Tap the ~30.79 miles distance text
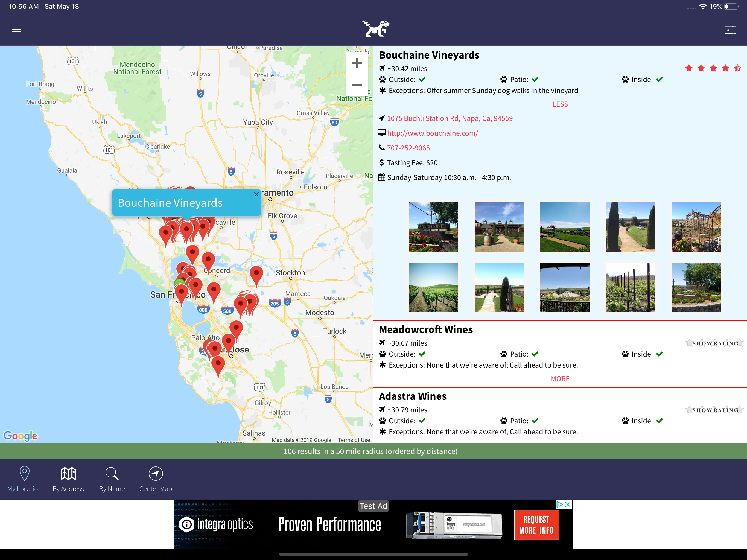This screenshot has height=560, width=747. tap(407, 410)
